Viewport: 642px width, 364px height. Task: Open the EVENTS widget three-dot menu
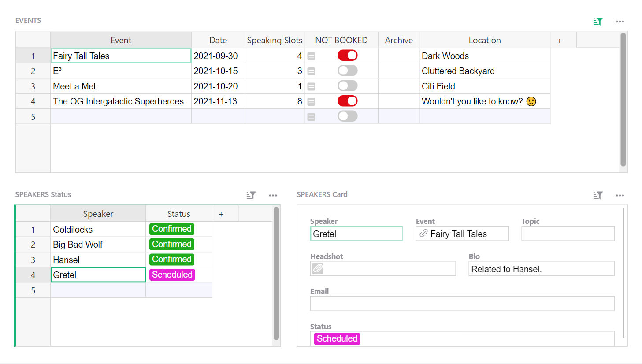(x=620, y=21)
